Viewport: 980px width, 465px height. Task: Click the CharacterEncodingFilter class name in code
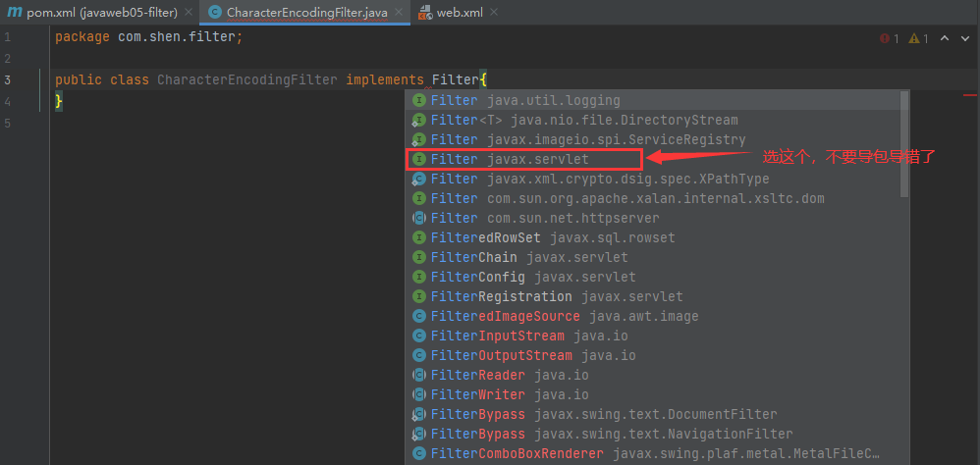[x=246, y=79]
